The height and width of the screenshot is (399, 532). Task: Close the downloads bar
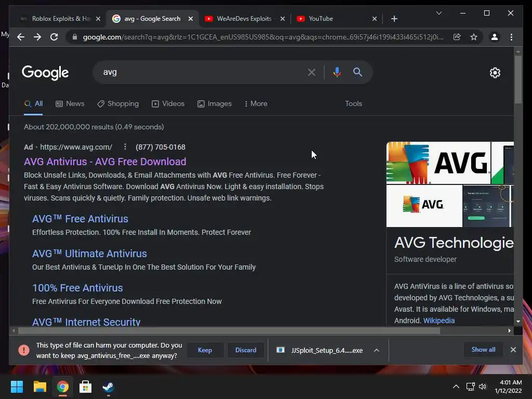(513, 350)
